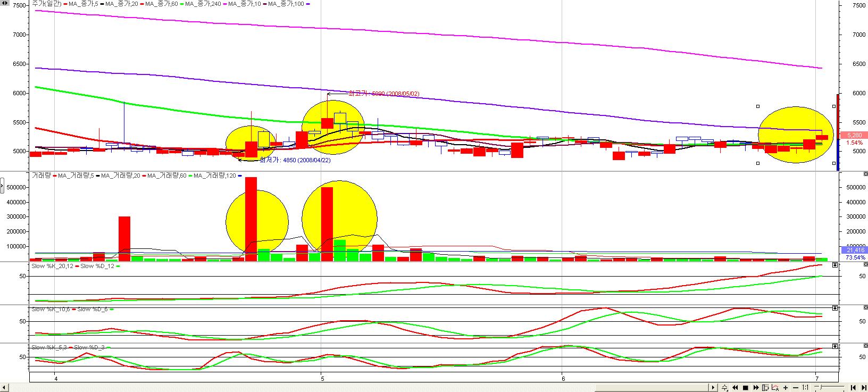
Task: Click the chart auto-analysis icon with letter A
Action: (775, 388)
